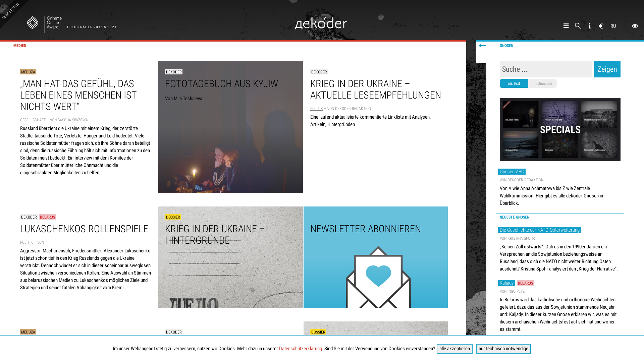Screen dimensions: 644x362
Task: Click the Belarus tag next to Kaljady
Action: pos(525,283)
